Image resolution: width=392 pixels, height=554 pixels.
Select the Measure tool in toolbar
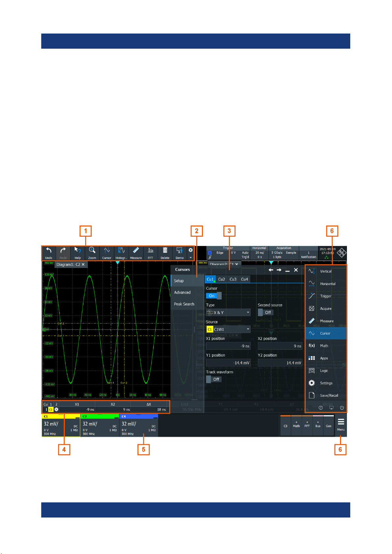[x=136, y=253]
